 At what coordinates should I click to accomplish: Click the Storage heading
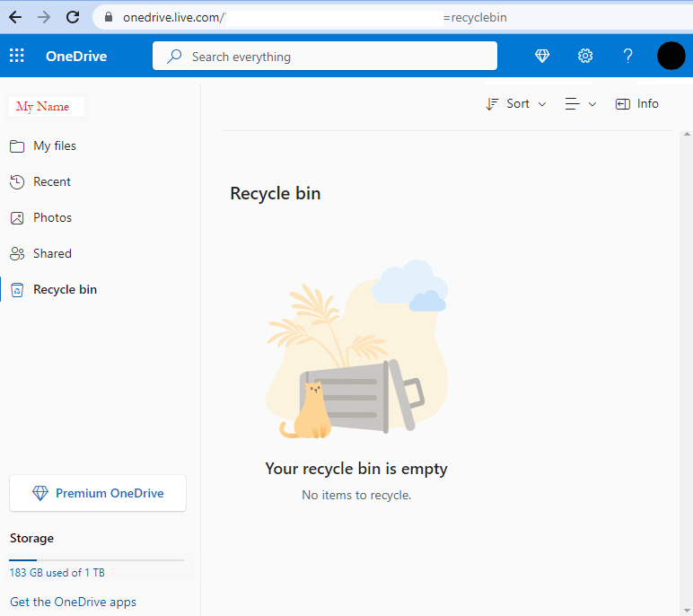click(31, 538)
